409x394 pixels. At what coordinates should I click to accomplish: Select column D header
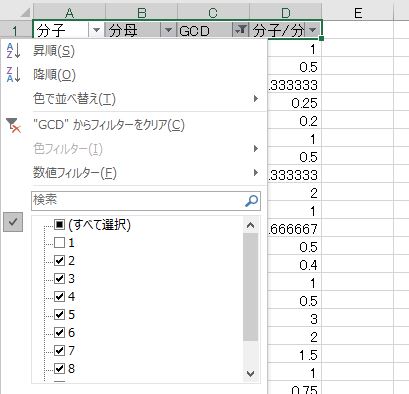click(x=285, y=13)
